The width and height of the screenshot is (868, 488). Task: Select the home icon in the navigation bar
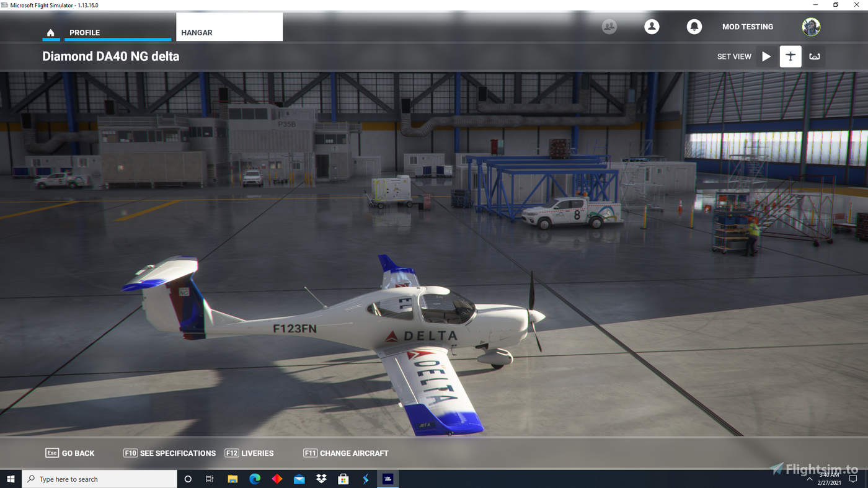50,33
